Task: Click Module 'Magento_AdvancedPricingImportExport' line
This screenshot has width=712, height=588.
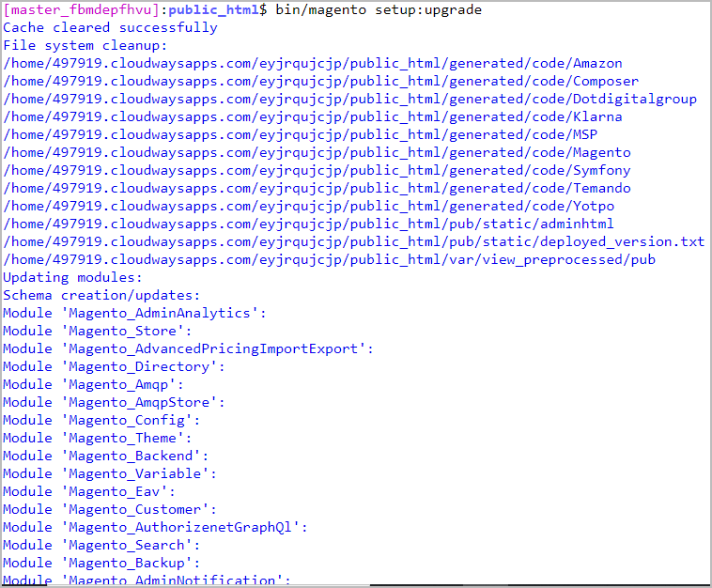Action: coord(189,348)
